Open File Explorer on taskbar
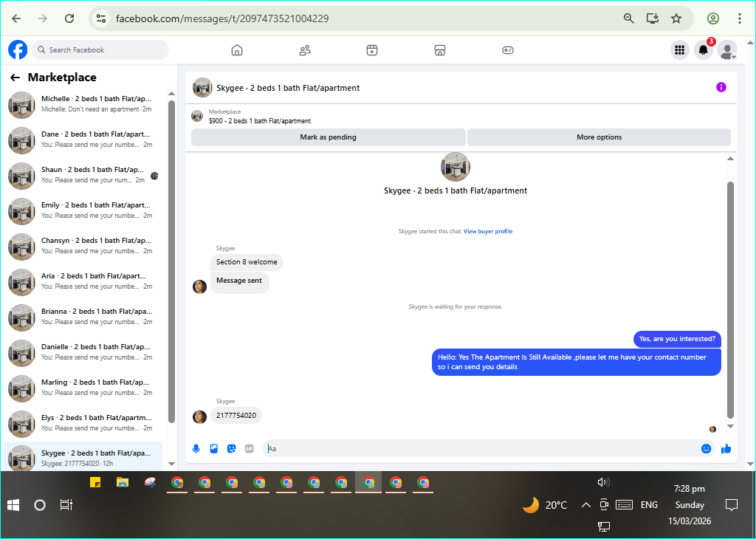 click(123, 483)
